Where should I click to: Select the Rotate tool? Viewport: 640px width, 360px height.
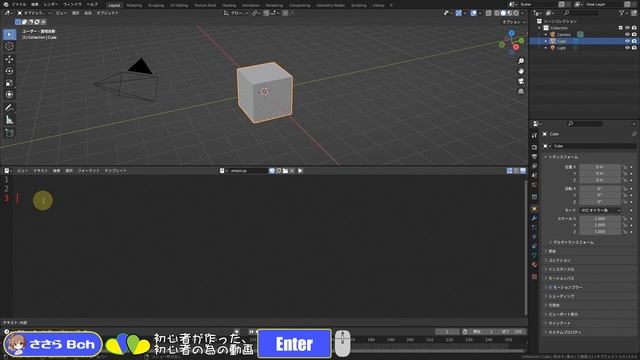[x=9, y=71]
